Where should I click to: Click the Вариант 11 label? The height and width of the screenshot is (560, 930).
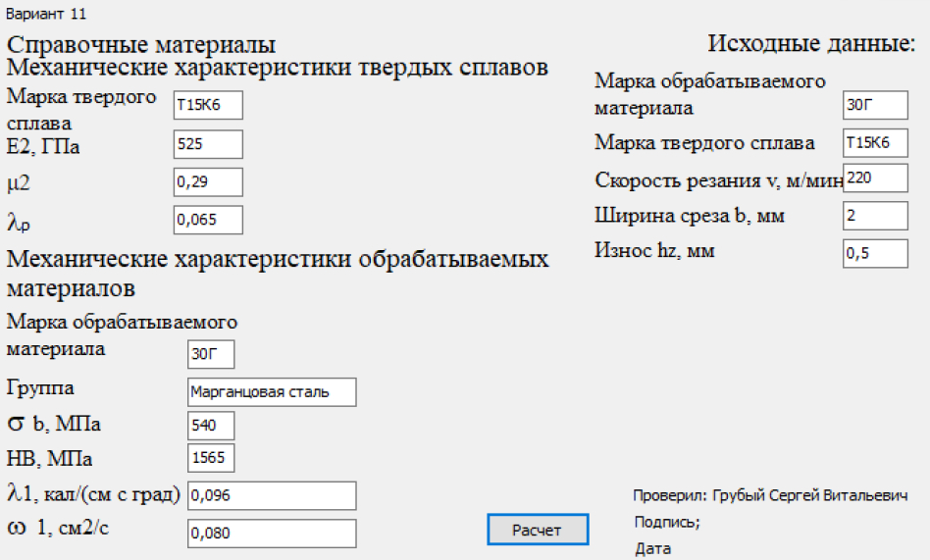pos(46,14)
